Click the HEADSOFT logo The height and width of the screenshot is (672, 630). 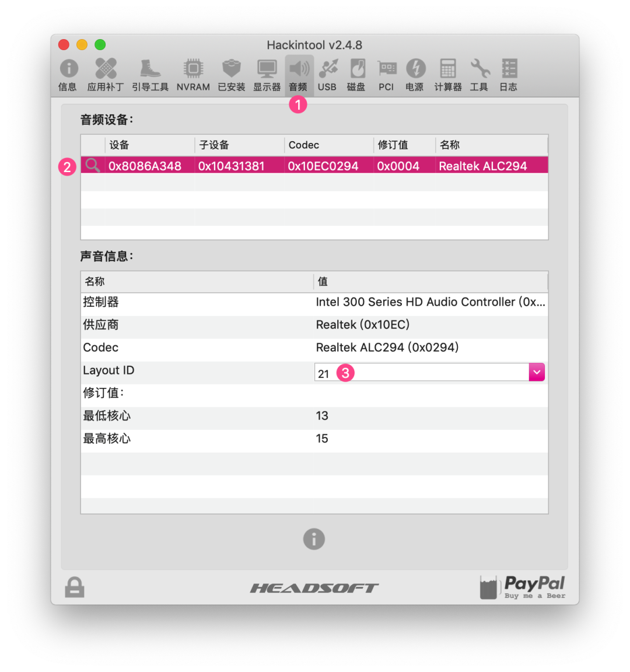tap(314, 588)
